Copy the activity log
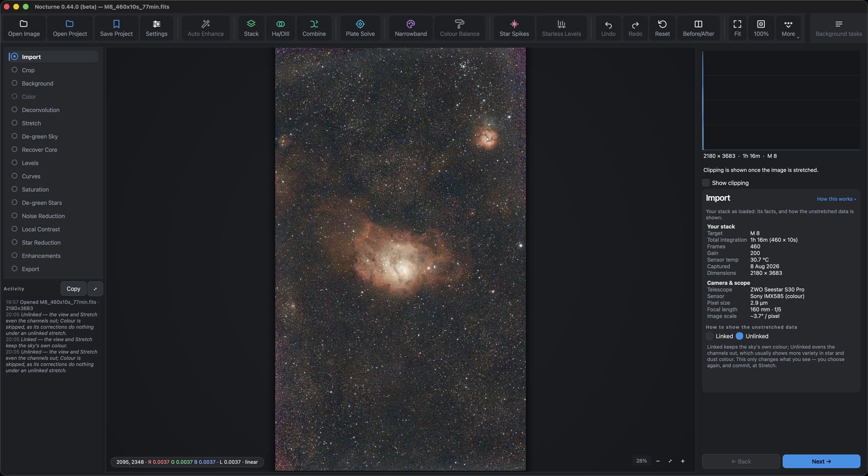Screen dimensions: 868x476 pos(73,289)
